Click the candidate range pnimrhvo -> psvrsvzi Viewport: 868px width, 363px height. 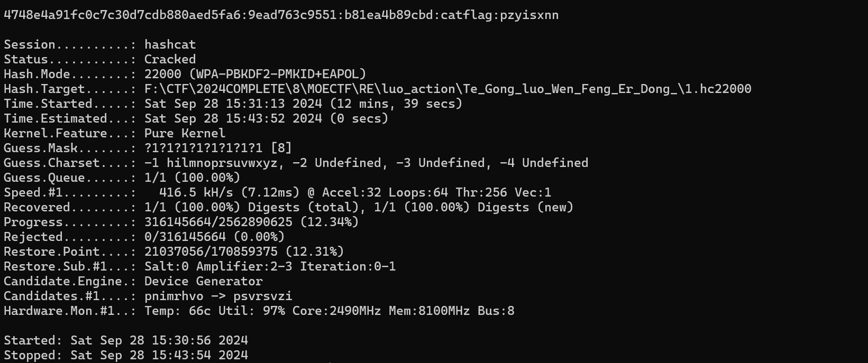point(218,296)
